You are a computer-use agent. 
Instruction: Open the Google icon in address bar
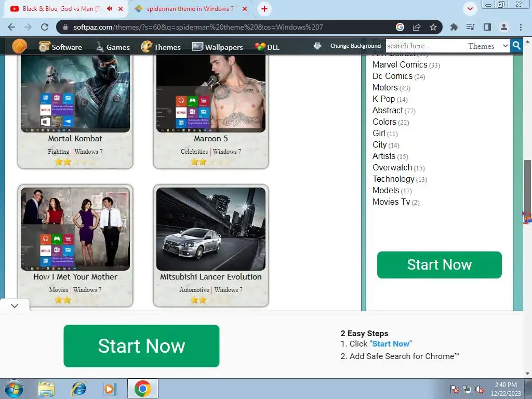pos(400,27)
